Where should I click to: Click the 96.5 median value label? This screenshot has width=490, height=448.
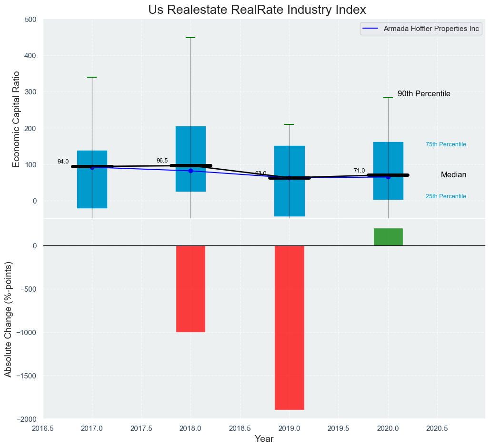coord(162,161)
